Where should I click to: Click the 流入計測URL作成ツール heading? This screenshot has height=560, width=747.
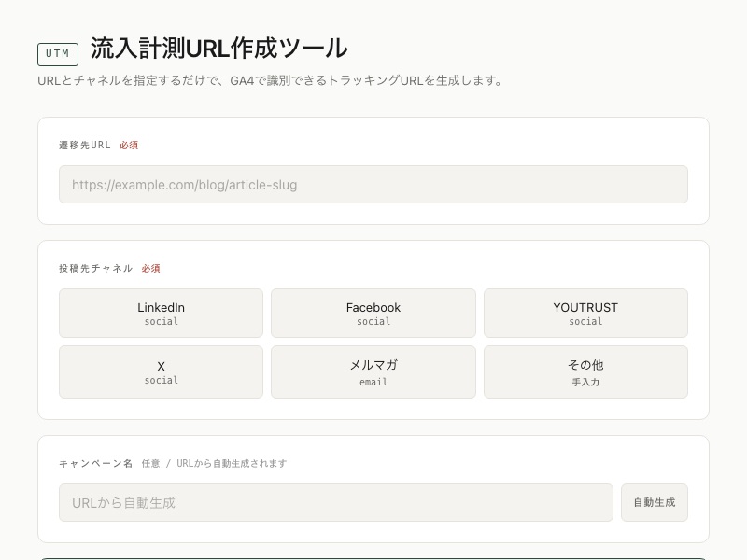219,49
